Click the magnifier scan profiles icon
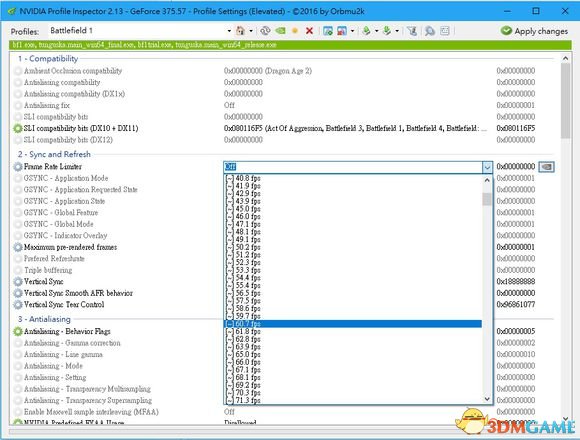580x440 pixels. point(430,31)
